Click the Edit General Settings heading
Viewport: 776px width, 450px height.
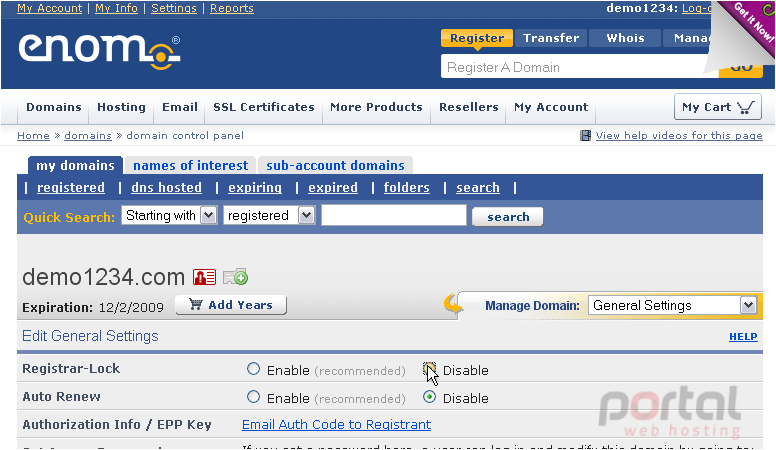pyautogui.click(x=90, y=336)
